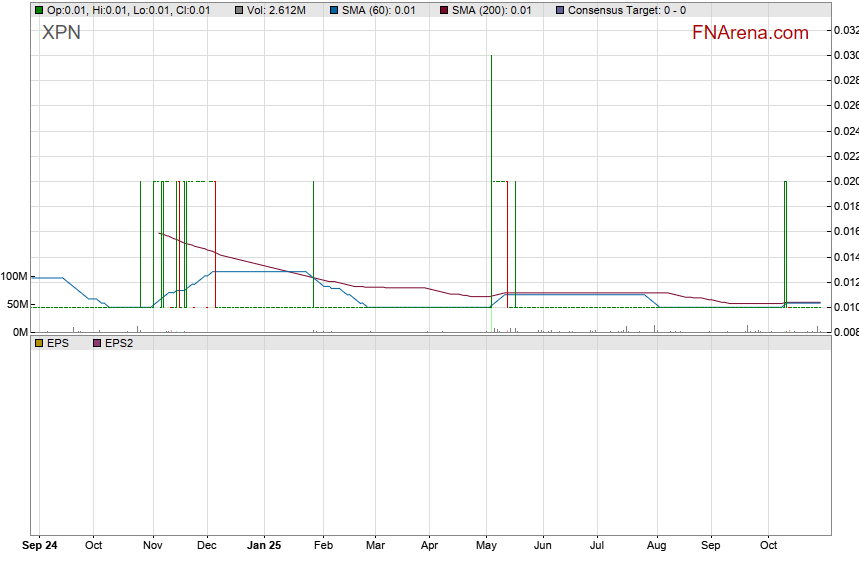
Task: Select the 'Jan 25' date axis label
Action: click(x=264, y=546)
